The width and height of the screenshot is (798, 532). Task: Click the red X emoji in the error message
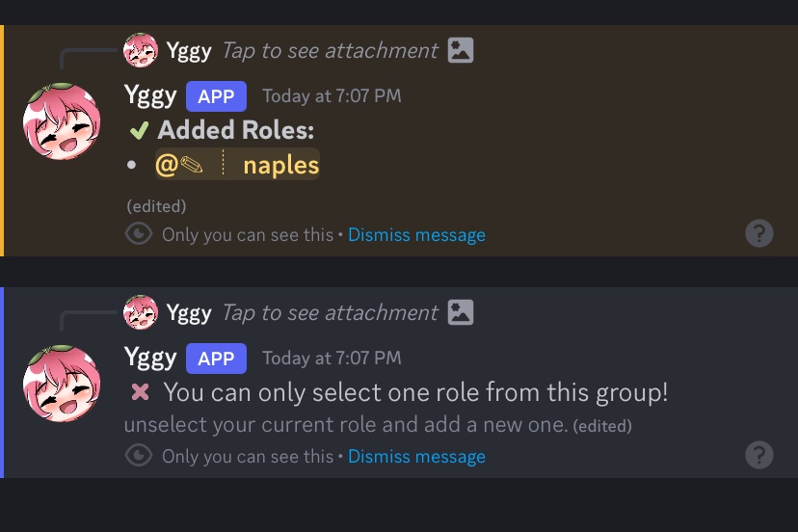tap(140, 392)
